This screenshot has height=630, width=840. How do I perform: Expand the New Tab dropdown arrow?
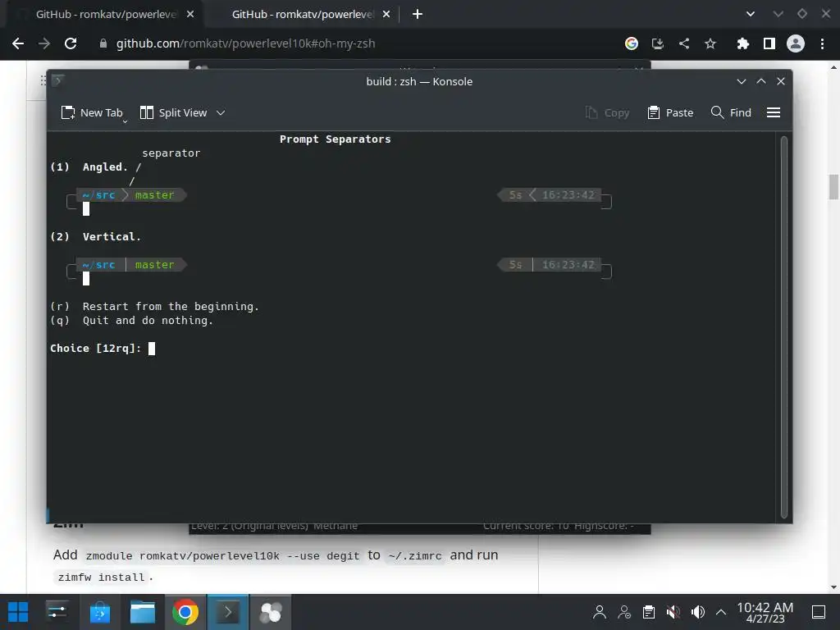[x=125, y=121]
